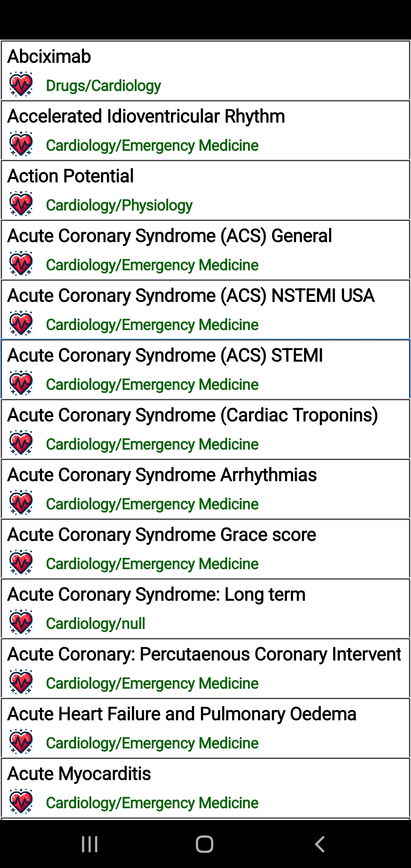Screen dimensions: 411x868
Task: Tap the heart icon for Action Potential
Action: [21, 204]
